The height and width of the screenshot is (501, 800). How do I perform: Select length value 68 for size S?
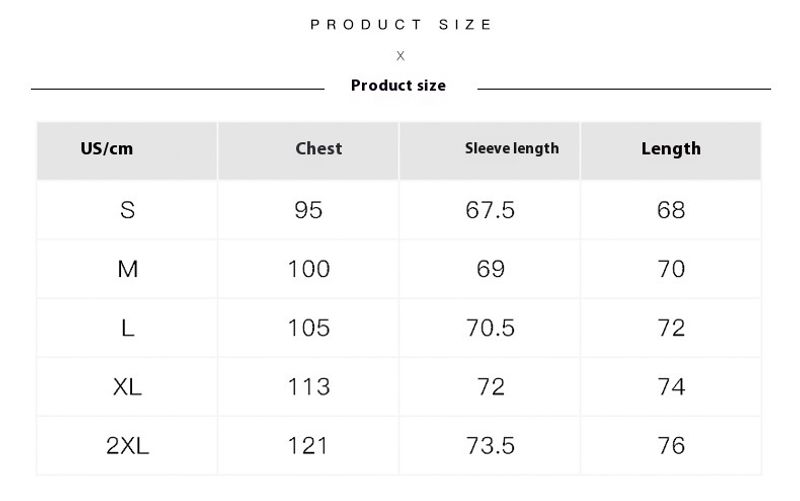point(672,210)
